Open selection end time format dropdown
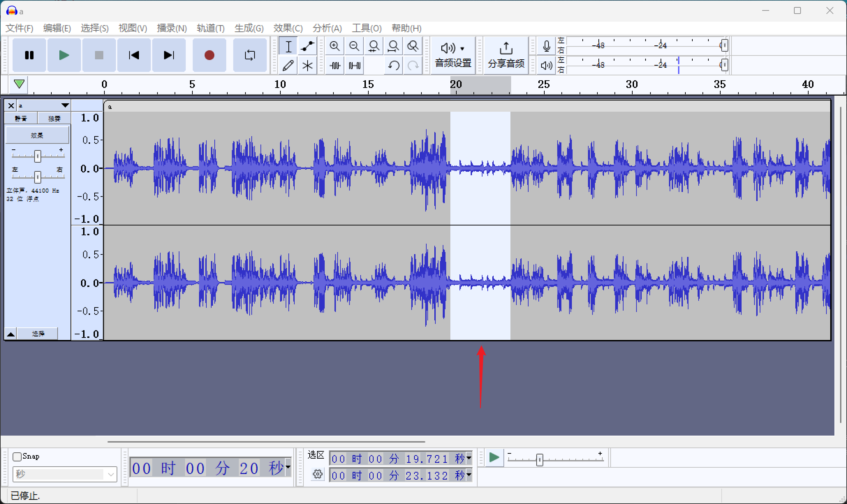This screenshot has height=504, width=847. 469,475
